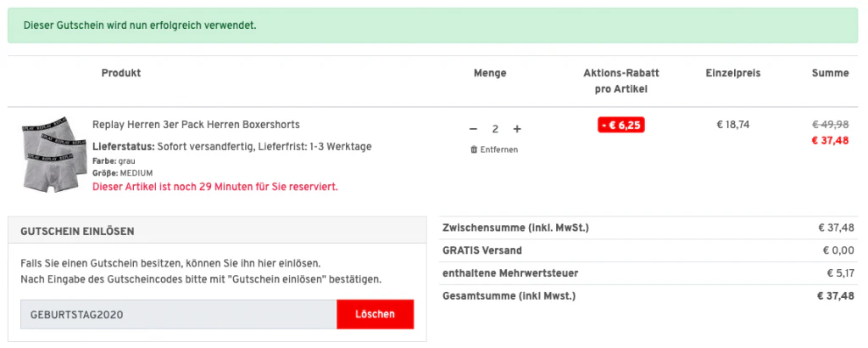868x348 pixels.
Task: Click the Aktions-Rabatt pro Artikel header
Action: tap(621, 81)
